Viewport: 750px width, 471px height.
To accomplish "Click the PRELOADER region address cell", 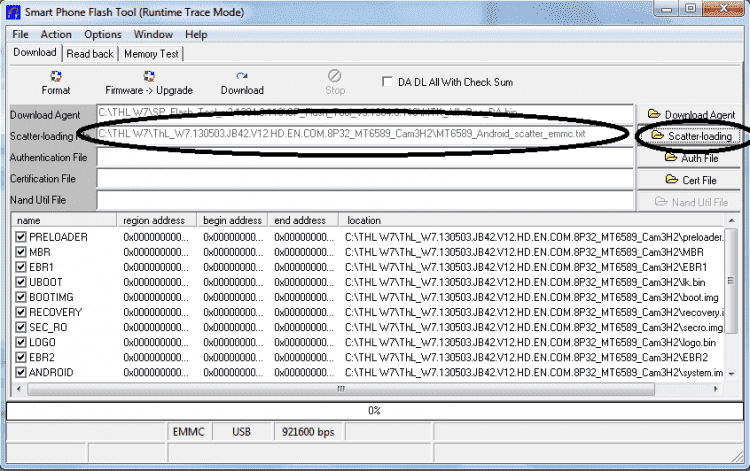I will [156, 237].
